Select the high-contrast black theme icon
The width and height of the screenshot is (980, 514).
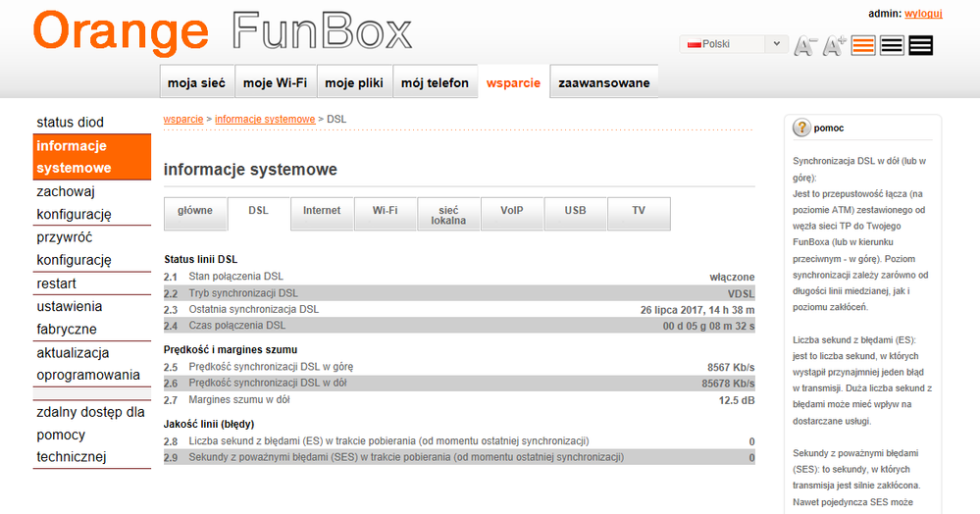tap(920, 45)
